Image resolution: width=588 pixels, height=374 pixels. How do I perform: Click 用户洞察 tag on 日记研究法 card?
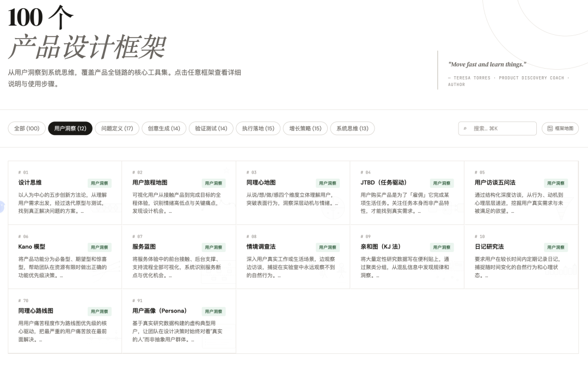[x=556, y=247]
